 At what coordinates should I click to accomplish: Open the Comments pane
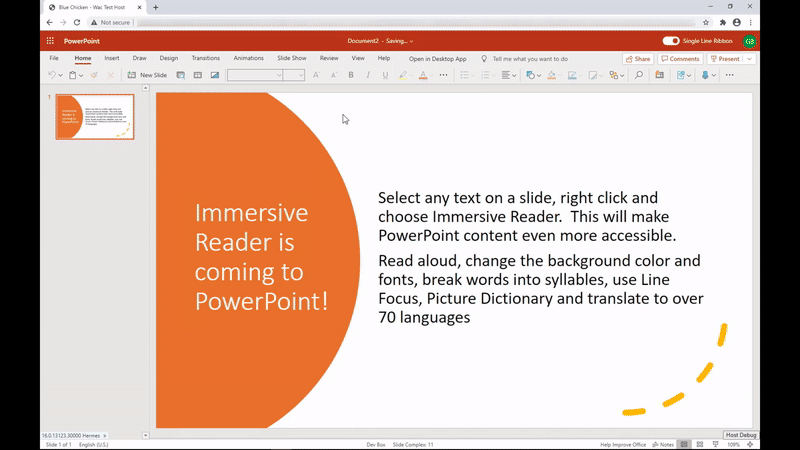tap(680, 59)
